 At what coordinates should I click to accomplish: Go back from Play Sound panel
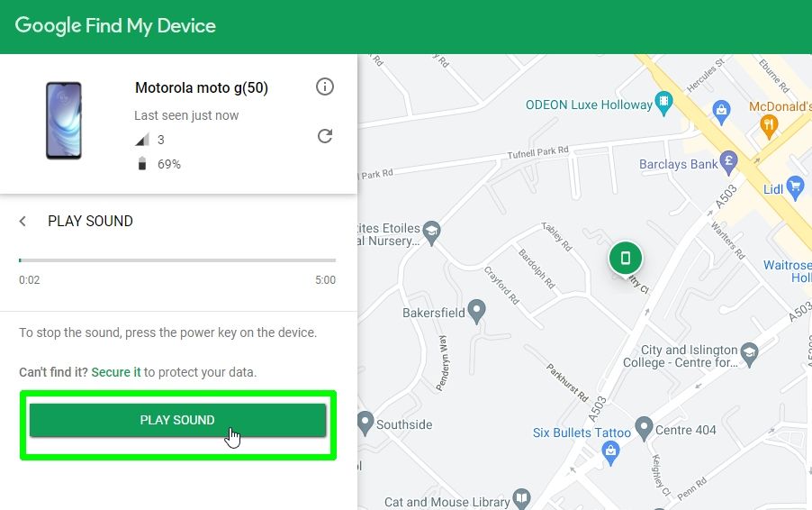(23, 222)
